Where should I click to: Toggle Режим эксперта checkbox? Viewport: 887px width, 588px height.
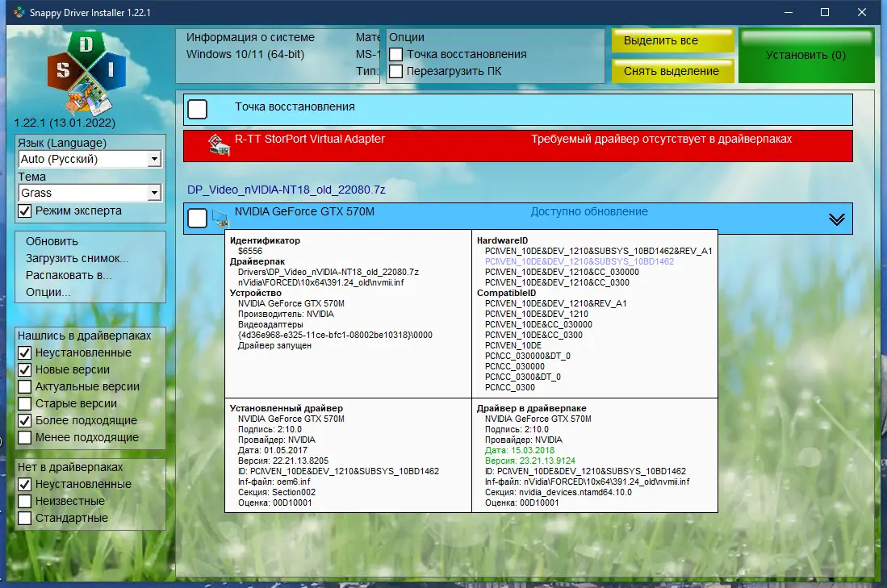pyautogui.click(x=25, y=211)
